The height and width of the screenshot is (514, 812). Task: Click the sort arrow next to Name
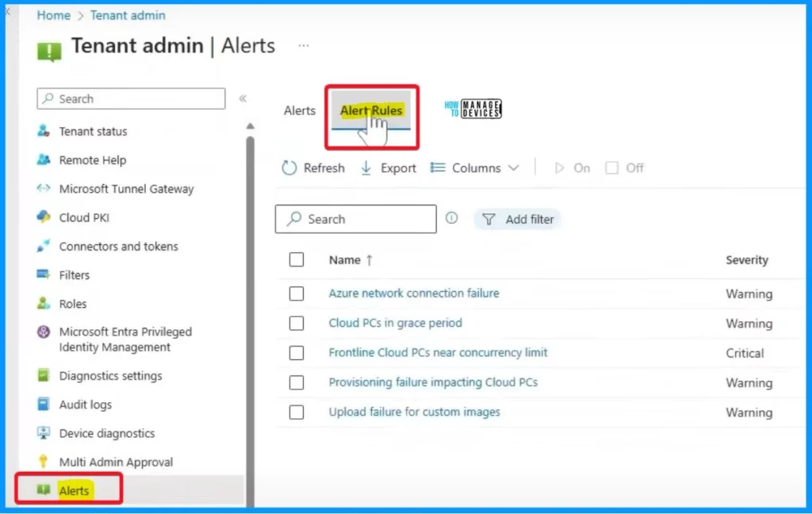point(370,260)
